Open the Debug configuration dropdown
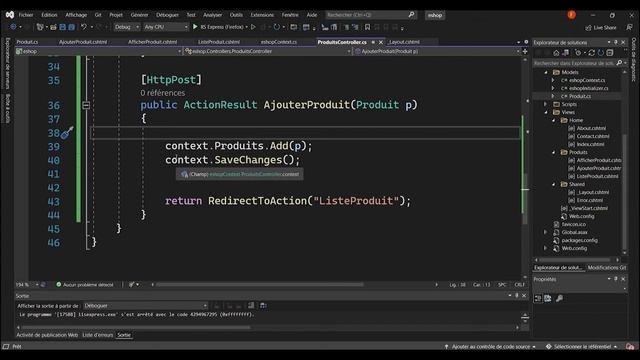 (127, 27)
